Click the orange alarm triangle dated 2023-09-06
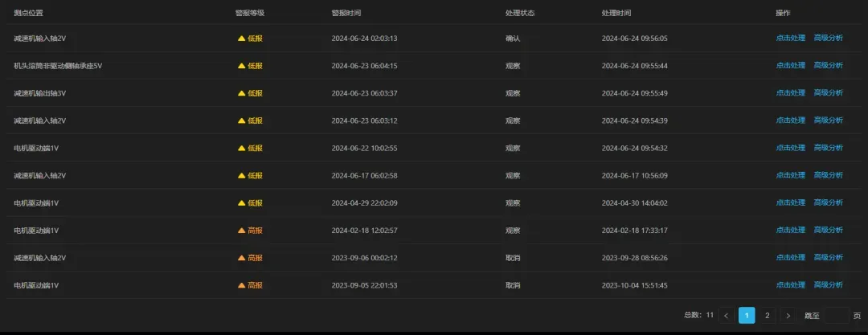 tap(241, 258)
